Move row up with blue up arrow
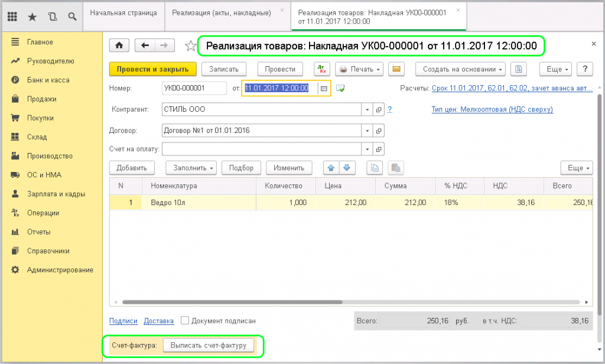 [331, 168]
